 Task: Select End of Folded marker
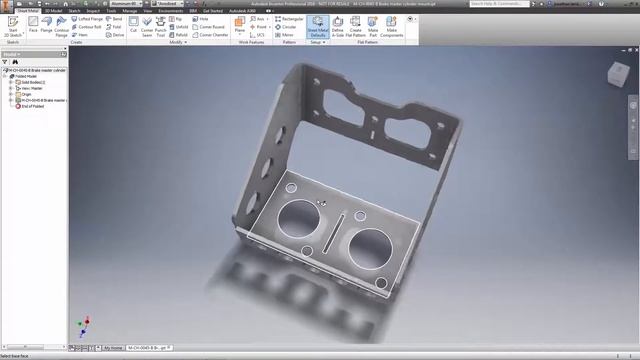pos(29,106)
